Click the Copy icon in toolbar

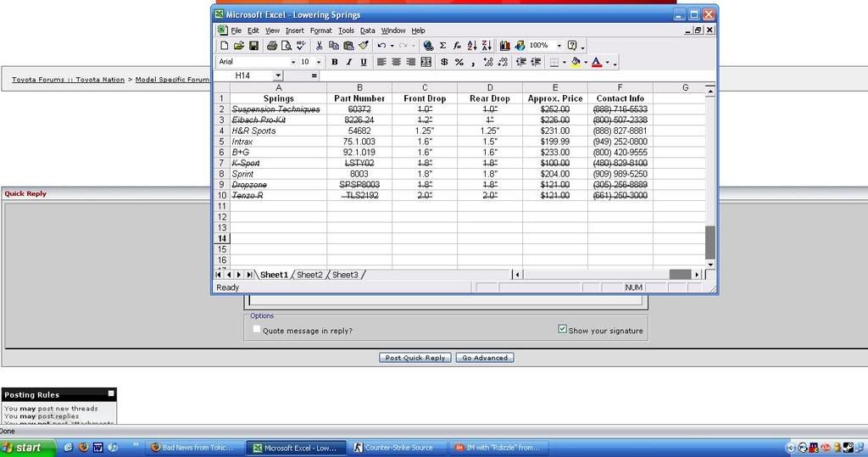[x=334, y=46]
